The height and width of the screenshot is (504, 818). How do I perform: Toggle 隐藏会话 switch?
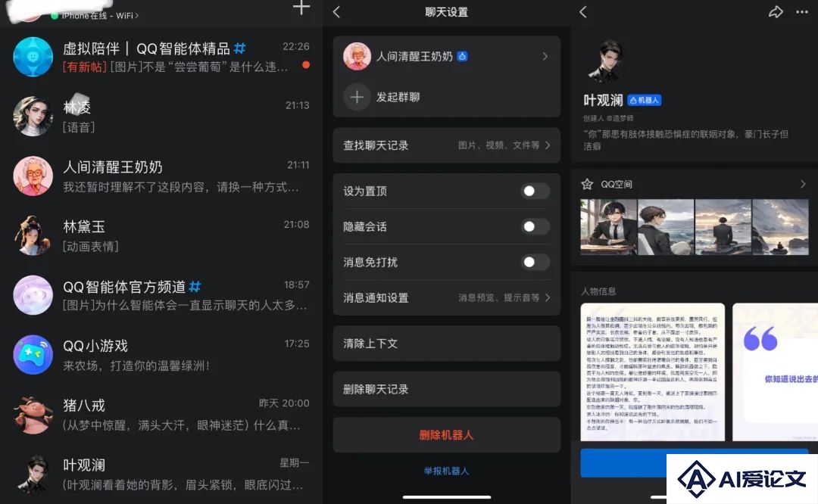coord(535,226)
